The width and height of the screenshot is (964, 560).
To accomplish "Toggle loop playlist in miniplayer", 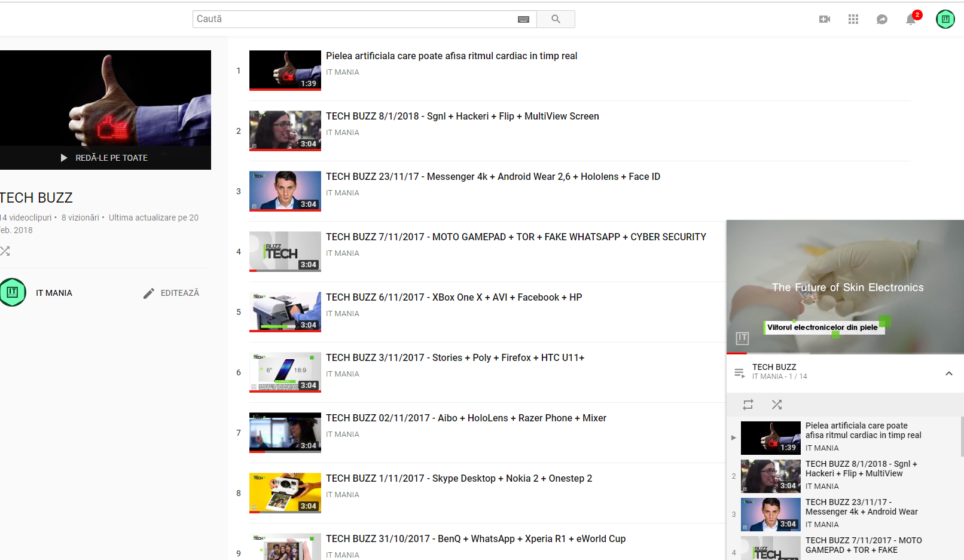I will pyautogui.click(x=748, y=405).
